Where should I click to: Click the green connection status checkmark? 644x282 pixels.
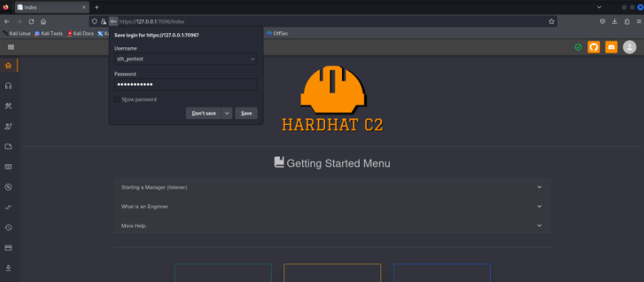578,47
